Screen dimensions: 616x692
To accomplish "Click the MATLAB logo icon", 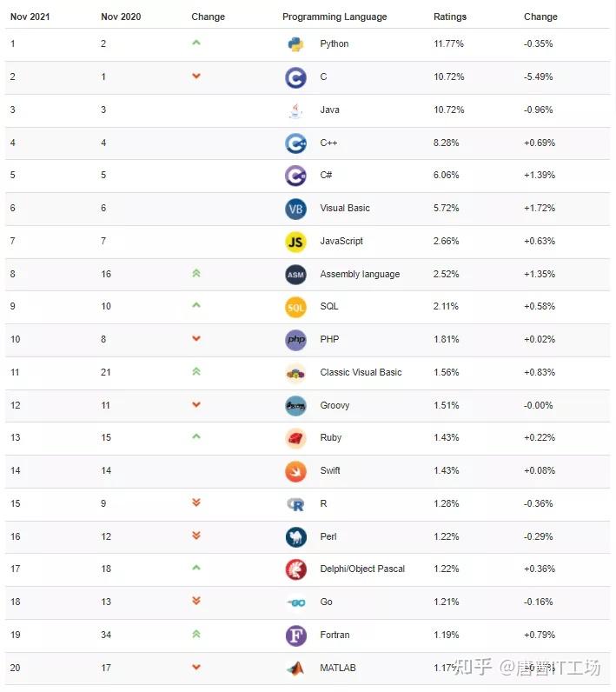I will [x=295, y=669].
